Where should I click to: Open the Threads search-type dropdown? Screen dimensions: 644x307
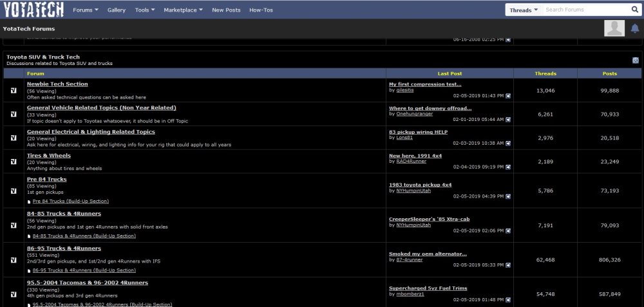[524, 10]
